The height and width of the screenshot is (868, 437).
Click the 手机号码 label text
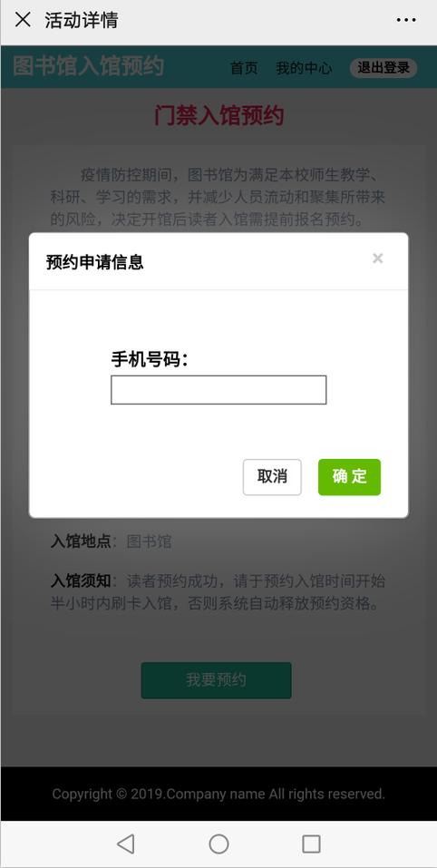coord(150,359)
